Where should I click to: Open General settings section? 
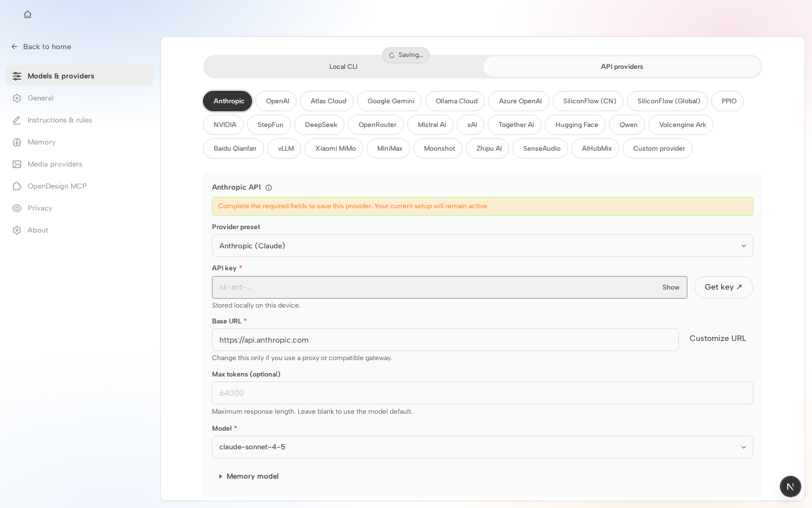pos(80,98)
